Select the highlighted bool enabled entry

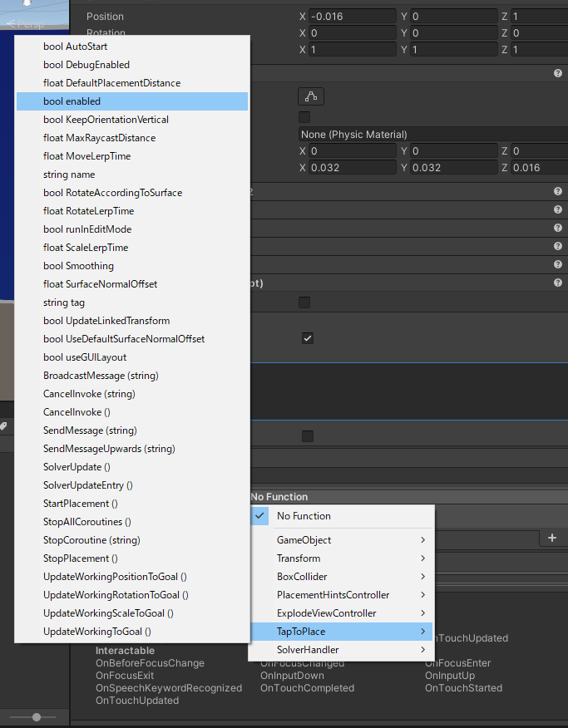(x=132, y=101)
